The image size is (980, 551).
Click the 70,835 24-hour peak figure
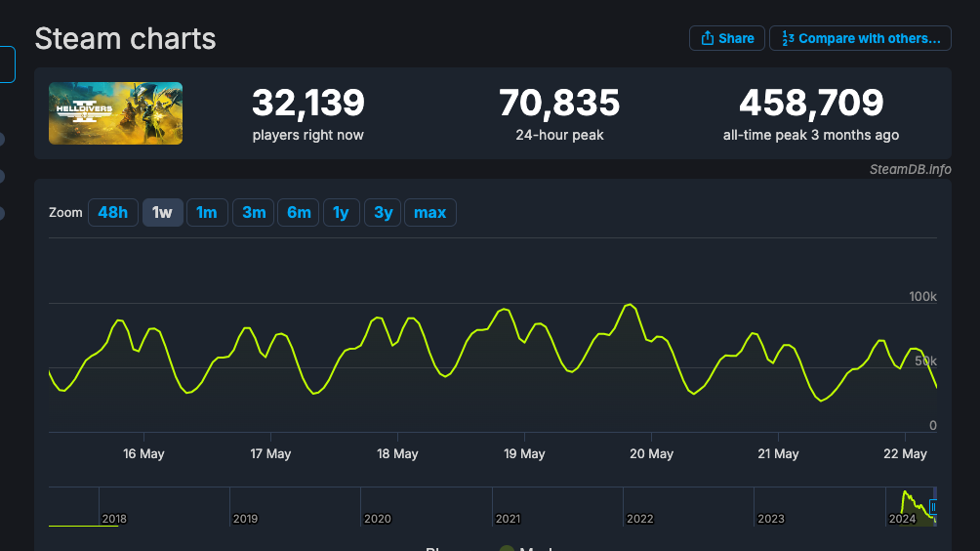pyautogui.click(x=559, y=103)
